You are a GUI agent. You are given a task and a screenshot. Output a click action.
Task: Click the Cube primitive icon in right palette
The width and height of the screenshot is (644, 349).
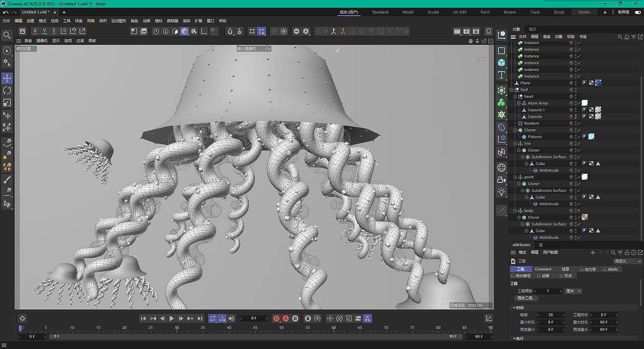[x=502, y=62]
